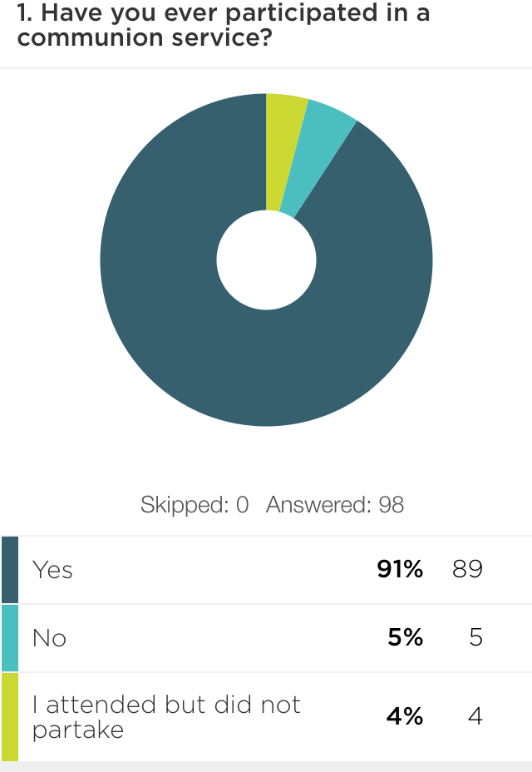
Task: Select the attended but did not partake label
Action: coord(166,716)
